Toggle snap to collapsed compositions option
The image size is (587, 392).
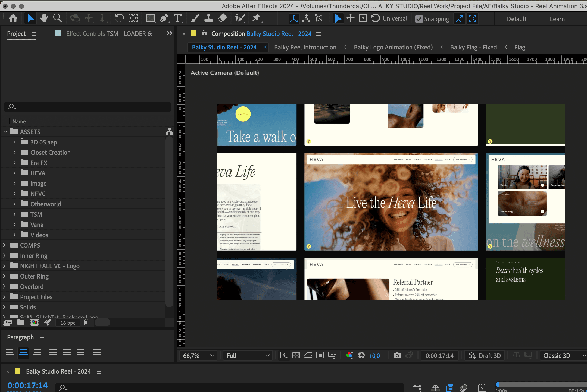472,19
